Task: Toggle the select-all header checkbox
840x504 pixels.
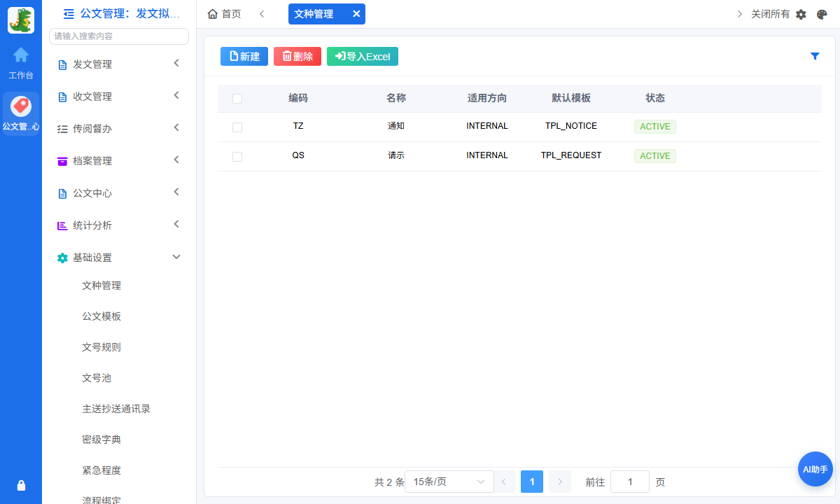Action: (x=237, y=99)
